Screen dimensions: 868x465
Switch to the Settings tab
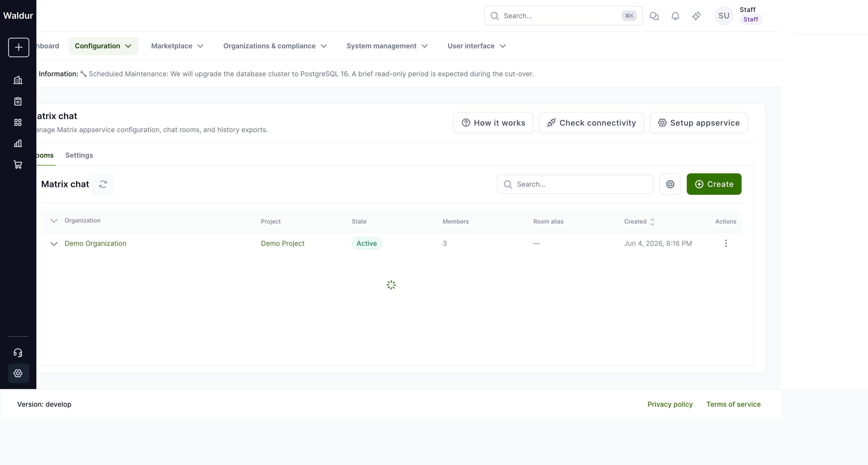pyautogui.click(x=79, y=155)
